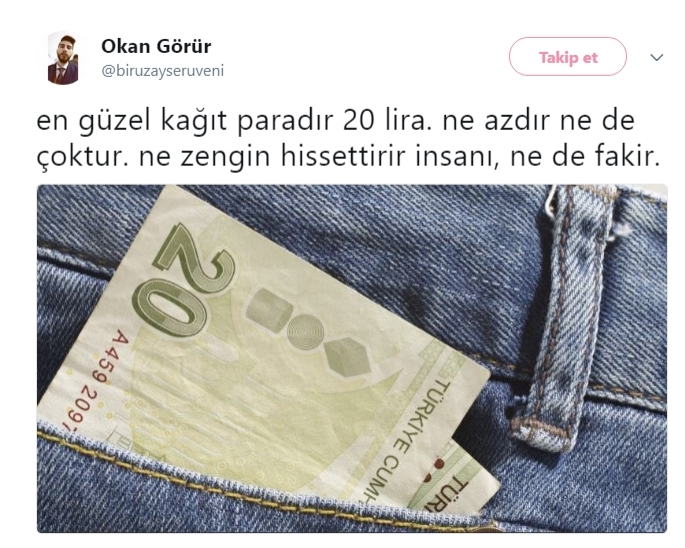Click the Takip et follow button
This screenshot has height=548, width=685.
(567, 57)
